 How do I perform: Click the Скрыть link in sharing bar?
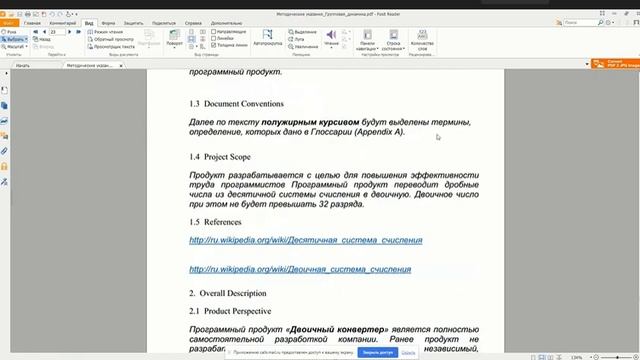408,353
